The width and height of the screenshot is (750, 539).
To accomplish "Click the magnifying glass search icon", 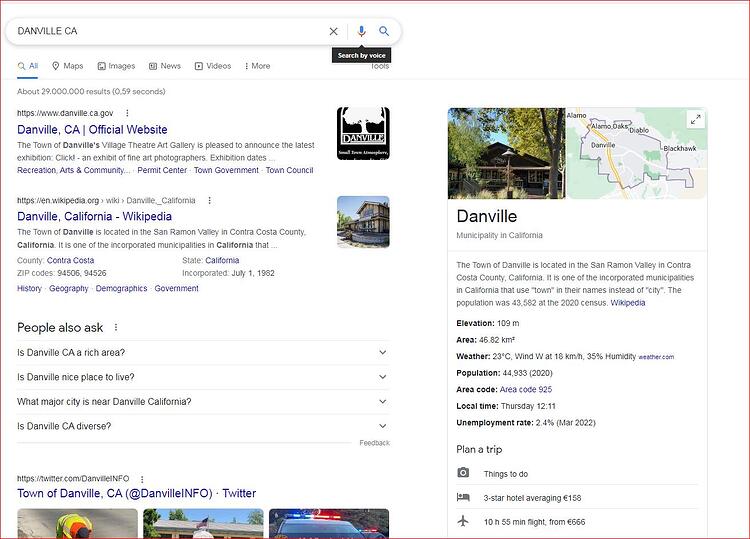I will click(384, 31).
